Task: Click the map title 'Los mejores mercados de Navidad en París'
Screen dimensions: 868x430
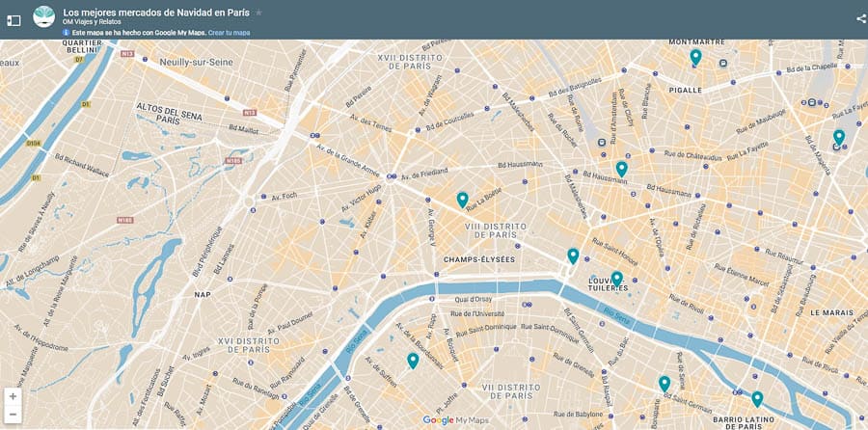Action: [156, 13]
